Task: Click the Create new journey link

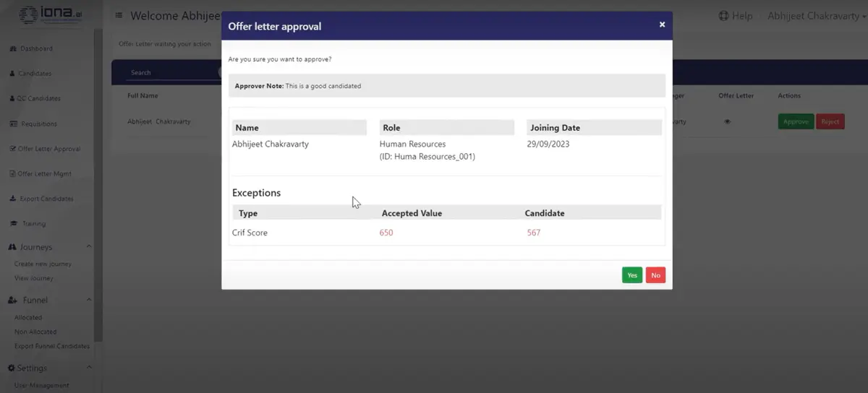Action: coord(43,264)
